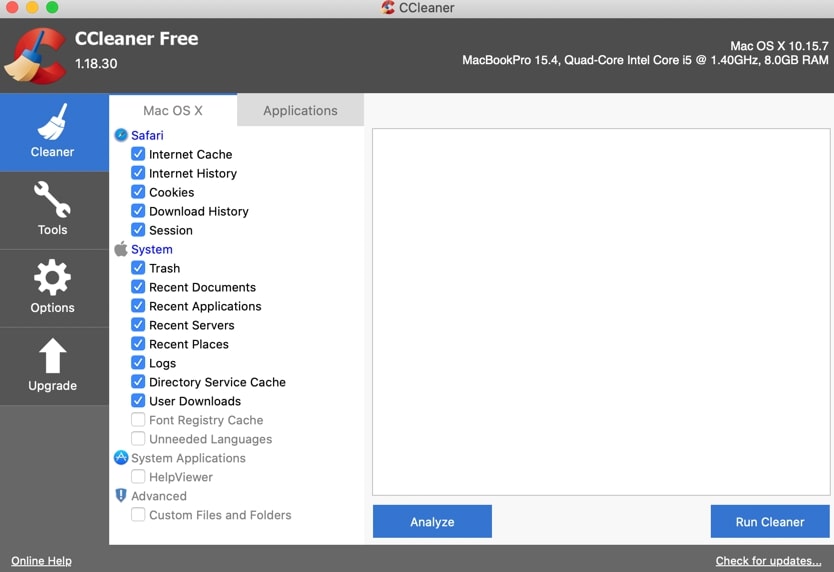This screenshot has width=834, height=572.
Task: Click the CCleaner logo in header
Action: pyautogui.click(x=35, y=56)
